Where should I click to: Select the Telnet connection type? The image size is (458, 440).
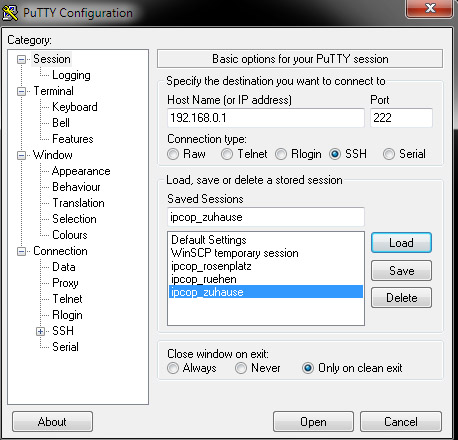[x=227, y=154]
